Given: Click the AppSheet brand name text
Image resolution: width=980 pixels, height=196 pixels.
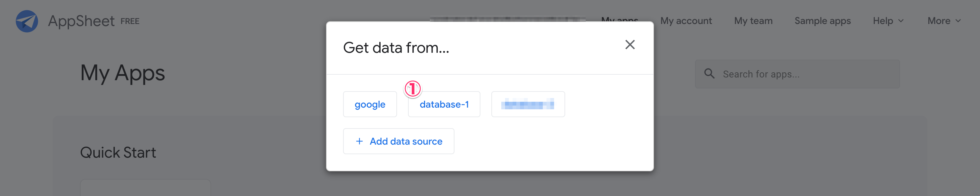Looking at the screenshot, I should click(81, 21).
